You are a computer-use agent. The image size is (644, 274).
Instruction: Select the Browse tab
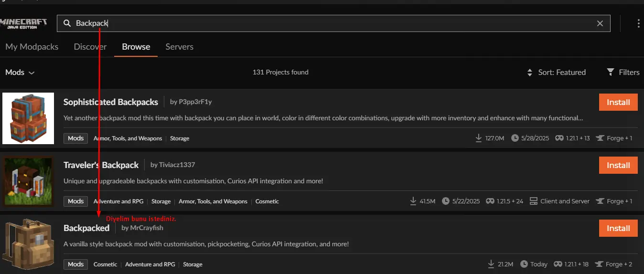pyautogui.click(x=136, y=47)
